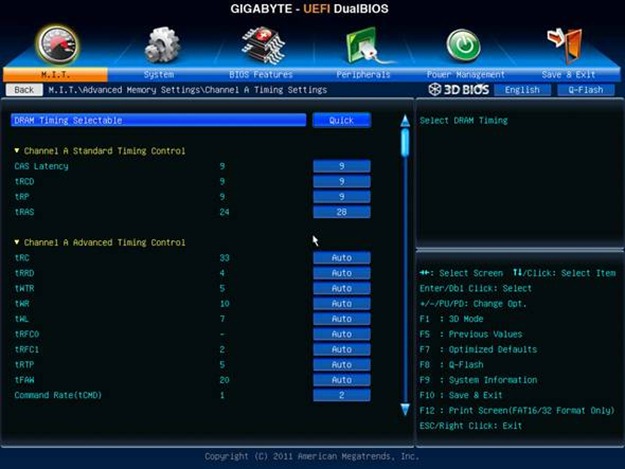This screenshot has width=625, height=469.
Task: Open the tRFC1 Auto setting
Action: coord(342,349)
